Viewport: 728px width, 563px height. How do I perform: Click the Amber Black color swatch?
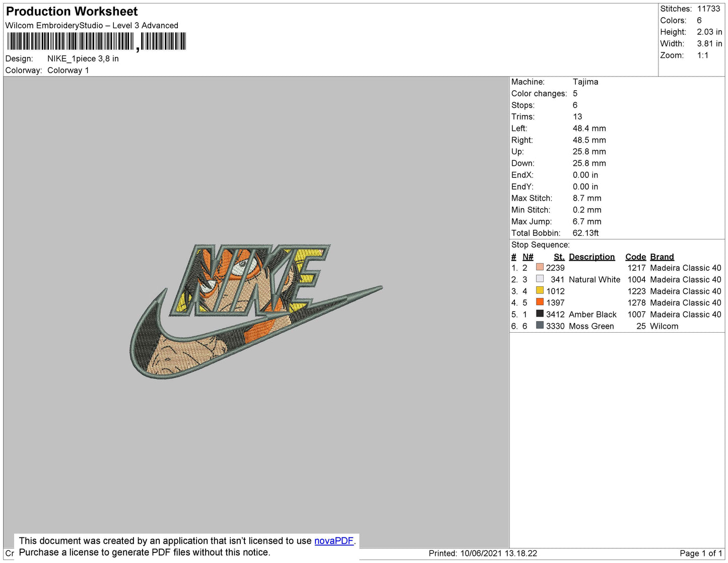point(540,314)
